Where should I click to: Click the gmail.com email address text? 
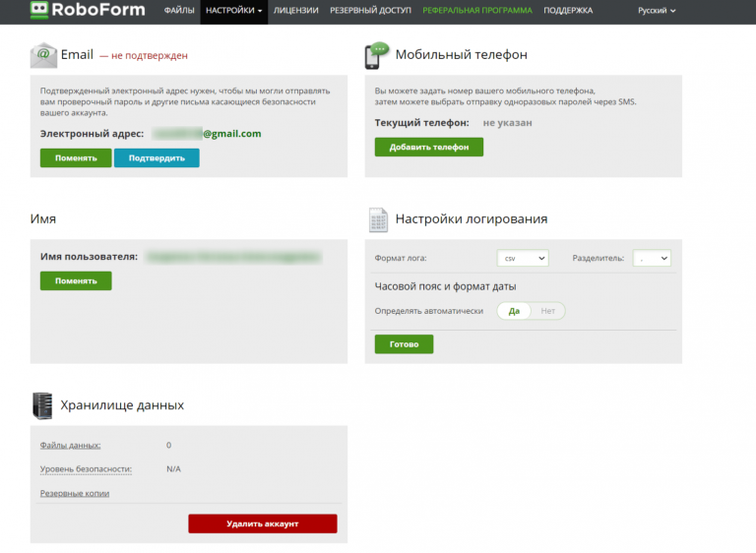207,134
